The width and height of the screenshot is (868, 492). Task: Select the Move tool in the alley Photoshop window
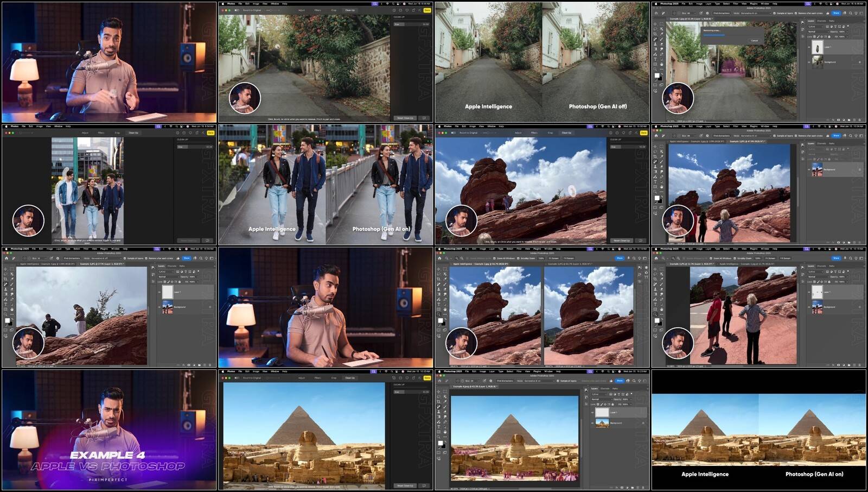(x=655, y=24)
